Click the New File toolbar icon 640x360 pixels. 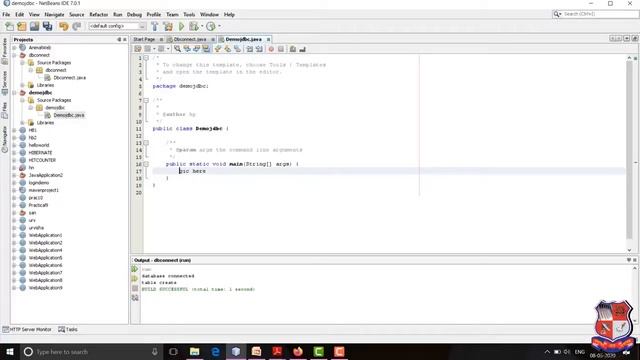9,27
